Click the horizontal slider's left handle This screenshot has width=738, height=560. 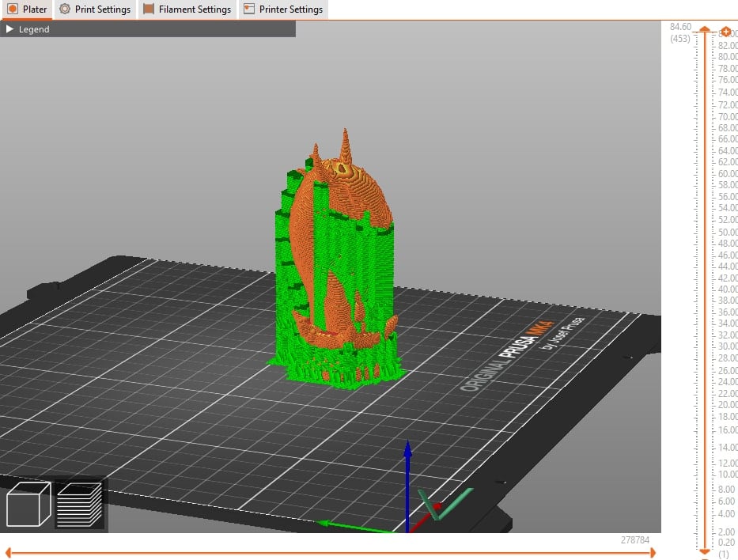[8, 553]
